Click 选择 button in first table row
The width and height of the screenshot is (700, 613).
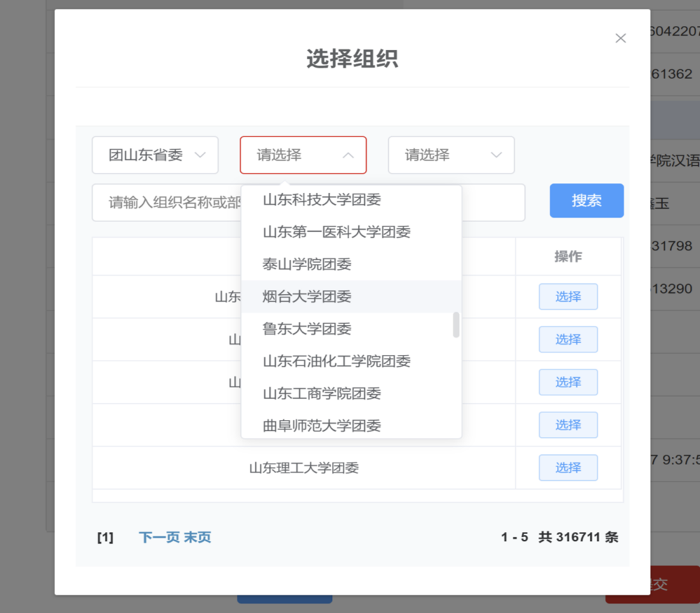click(x=568, y=297)
